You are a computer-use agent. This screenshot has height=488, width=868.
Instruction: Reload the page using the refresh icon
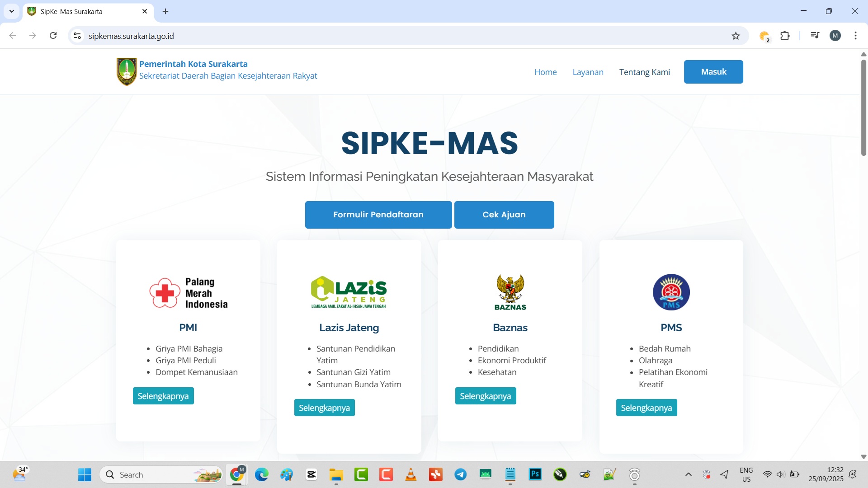tap(53, 36)
